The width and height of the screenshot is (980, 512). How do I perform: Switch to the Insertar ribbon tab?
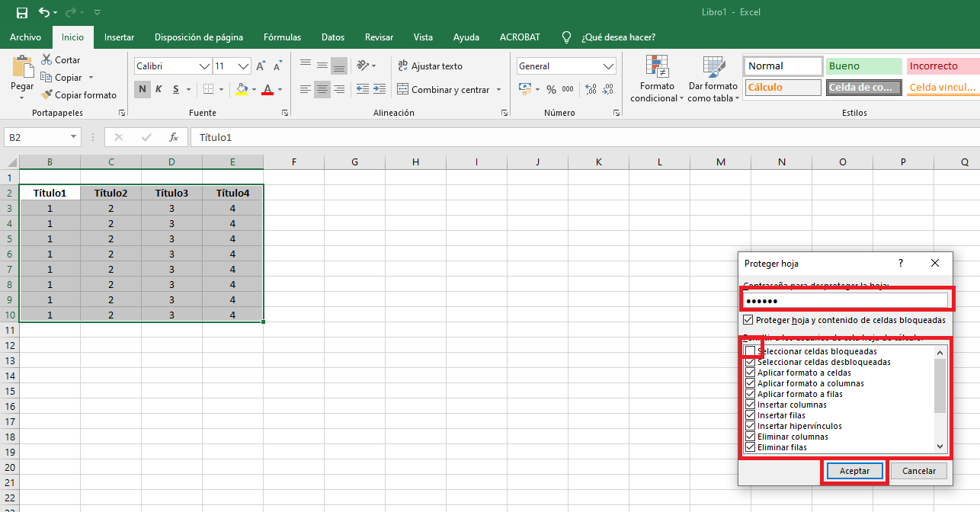click(x=119, y=37)
